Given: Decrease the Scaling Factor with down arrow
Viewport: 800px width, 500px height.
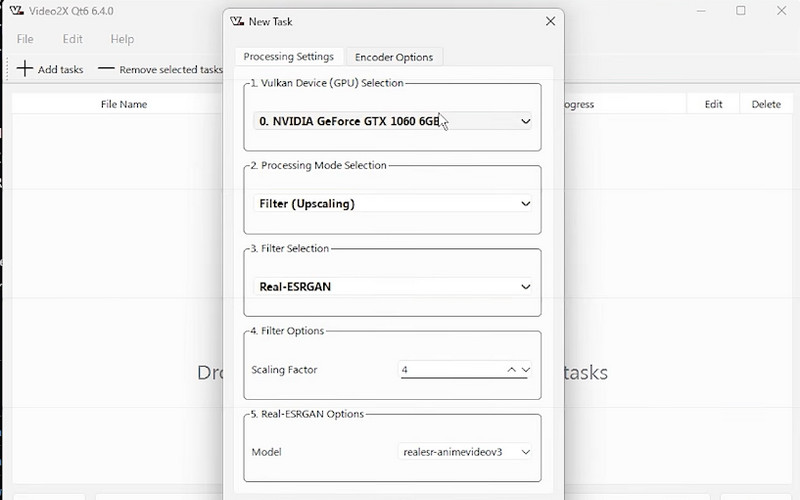Looking at the screenshot, I should (x=526, y=369).
